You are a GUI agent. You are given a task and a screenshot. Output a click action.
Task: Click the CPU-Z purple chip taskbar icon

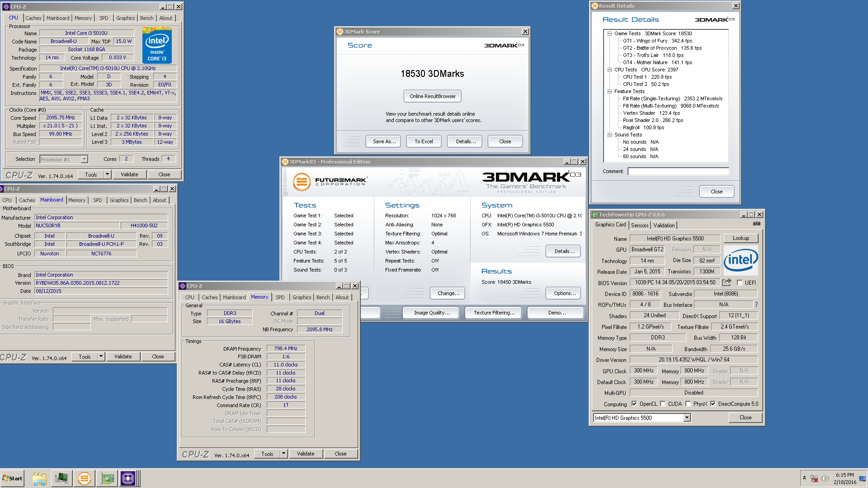(128, 479)
